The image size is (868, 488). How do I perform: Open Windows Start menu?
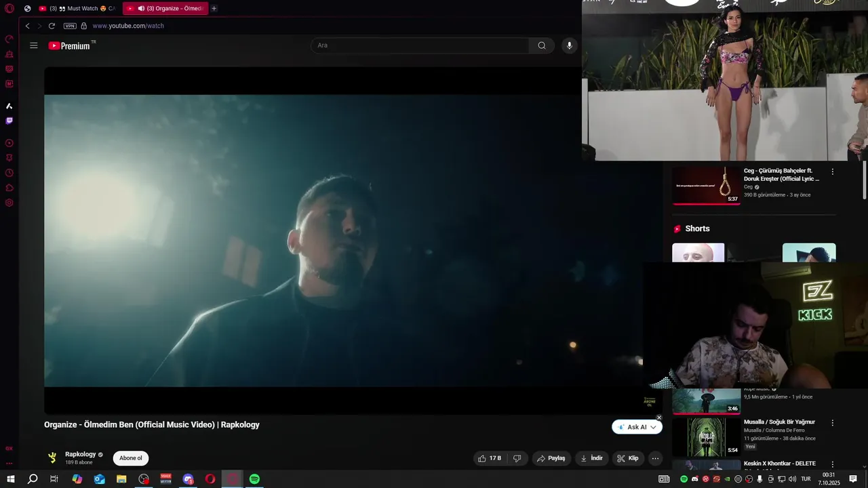click(x=11, y=479)
